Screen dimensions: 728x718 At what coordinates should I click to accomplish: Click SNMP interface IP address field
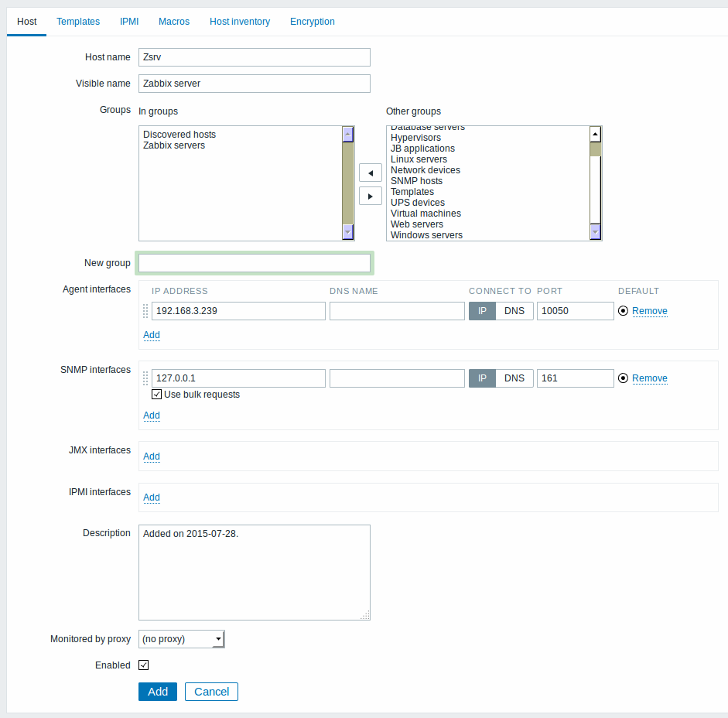[238, 378]
